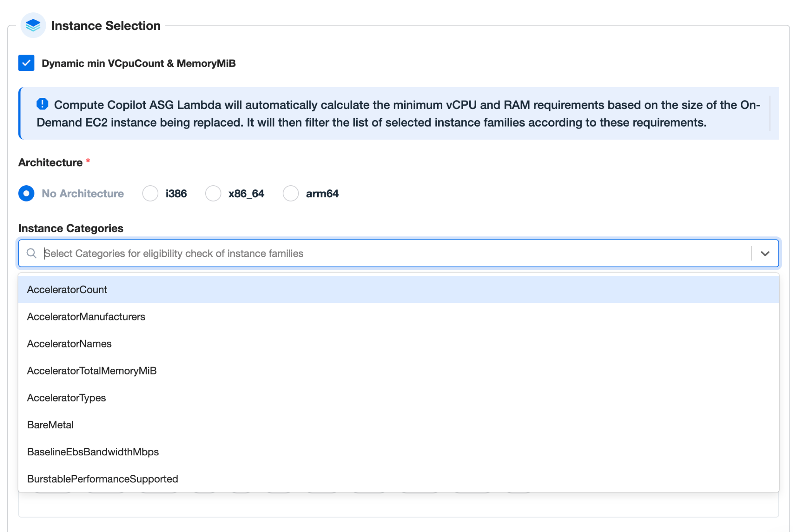Image resolution: width=793 pixels, height=532 pixels.
Task: Click the blue info alert icon
Action: [42, 104]
